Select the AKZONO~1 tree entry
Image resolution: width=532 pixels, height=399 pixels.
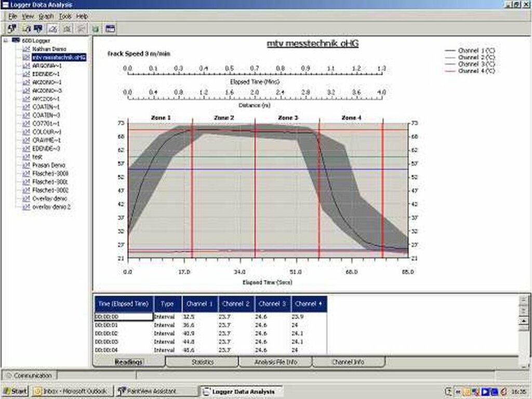(47, 82)
